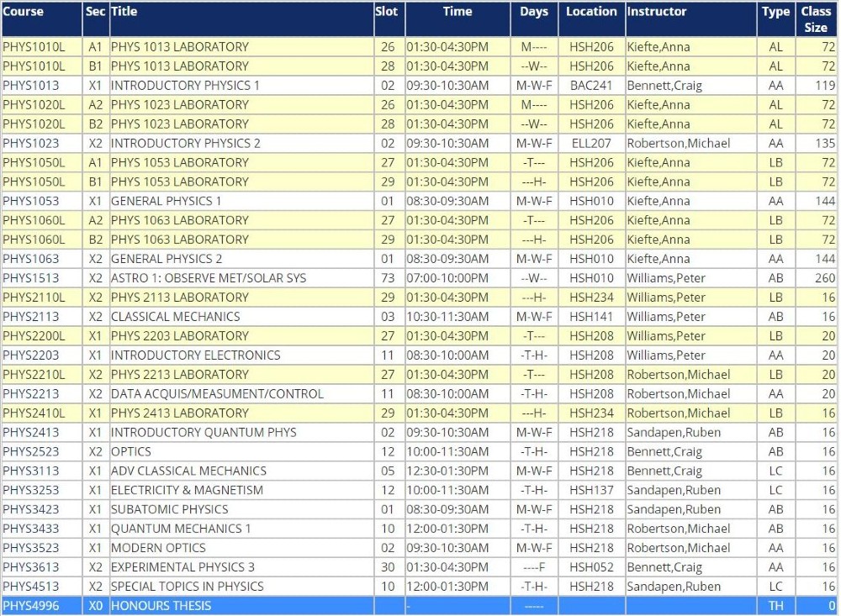Click time 12:30-01:30PM
The image size is (841, 616).
click(447, 471)
